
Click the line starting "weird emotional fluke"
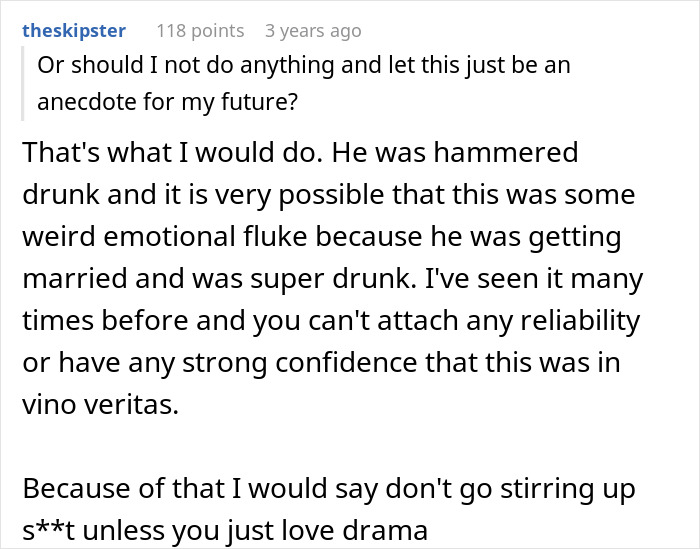point(320,238)
